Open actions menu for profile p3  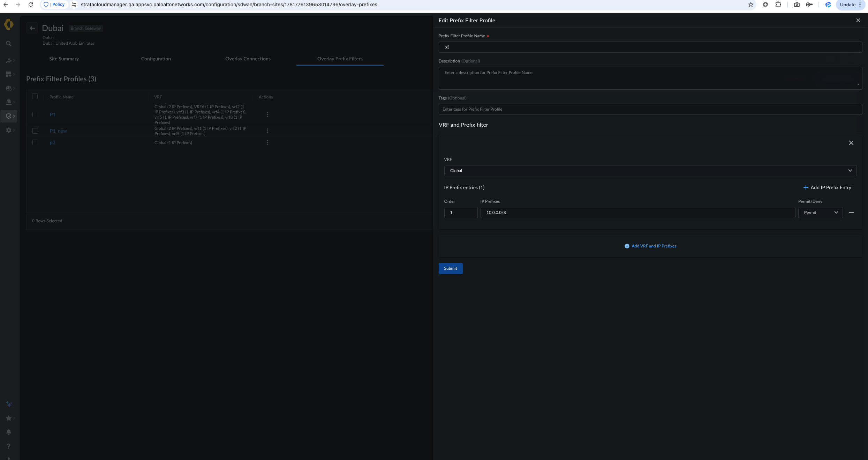click(267, 142)
